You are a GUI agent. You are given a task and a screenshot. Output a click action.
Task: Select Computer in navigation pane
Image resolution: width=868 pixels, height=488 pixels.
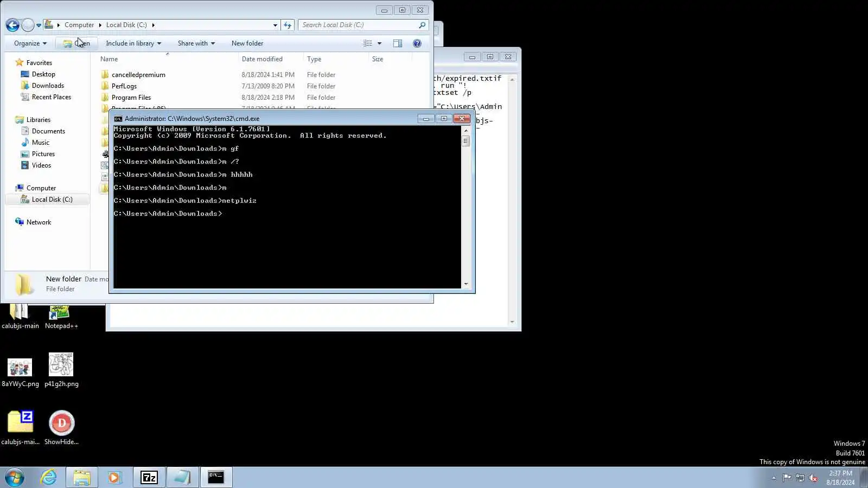click(41, 188)
